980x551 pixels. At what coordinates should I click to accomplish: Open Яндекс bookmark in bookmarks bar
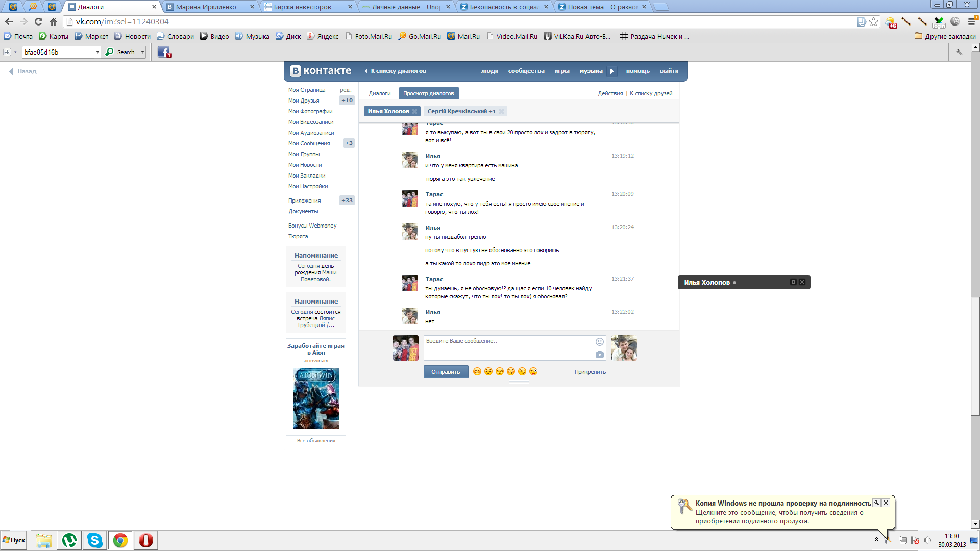(x=323, y=36)
